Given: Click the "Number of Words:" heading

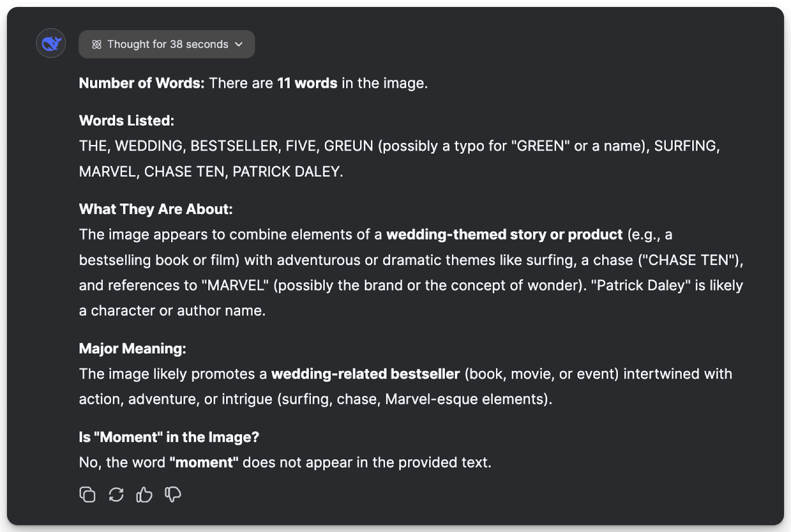Looking at the screenshot, I should pos(141,83).
